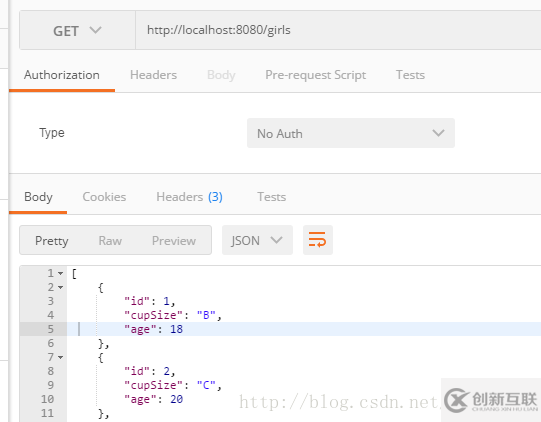Click the request URL input field
This screenshot has width=541, height=422.
[338, 30]
